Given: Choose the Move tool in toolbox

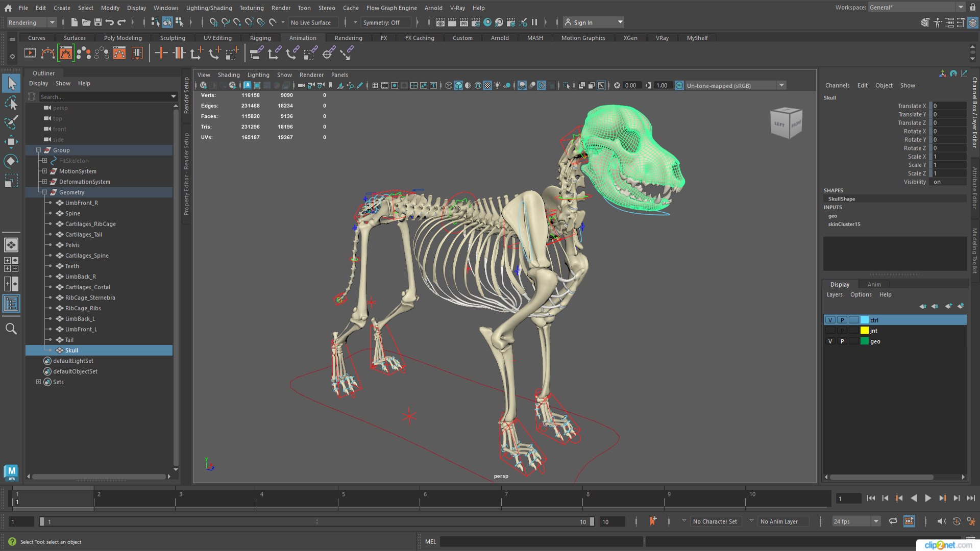Looking at the screenshot, I should coord(11,142).
